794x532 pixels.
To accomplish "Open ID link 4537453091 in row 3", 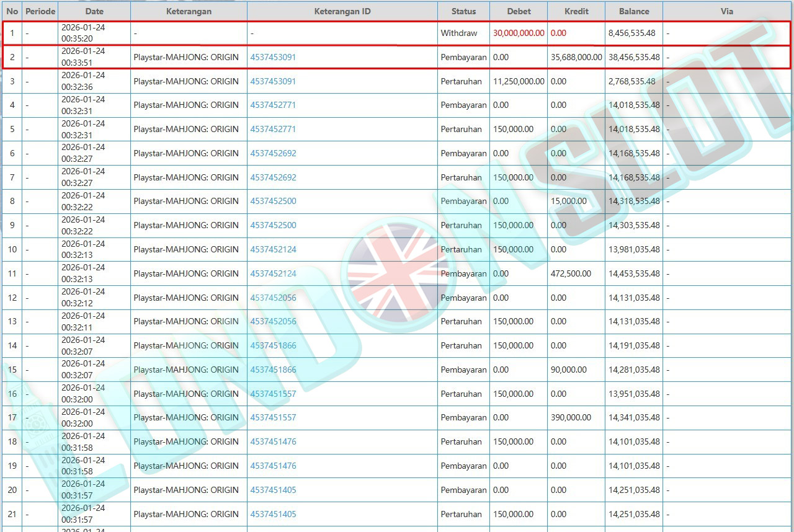I will (x=273, y=81).
